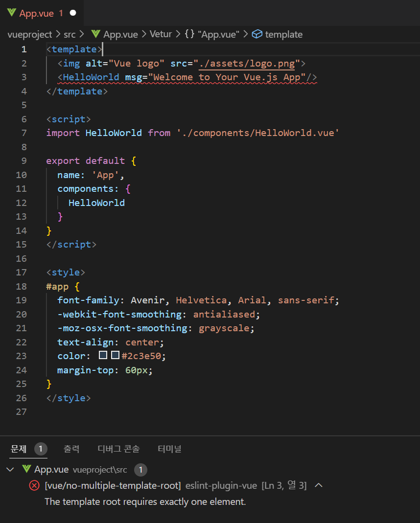Click the Vue logo icon in App.vue tab
The width and height of the screenshot is (420, 523).
(12, 13)
